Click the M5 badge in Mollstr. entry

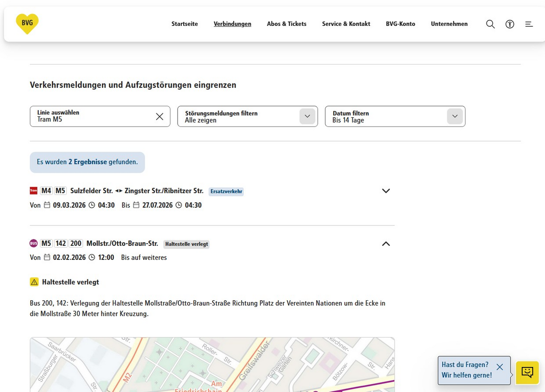point(46,243)
